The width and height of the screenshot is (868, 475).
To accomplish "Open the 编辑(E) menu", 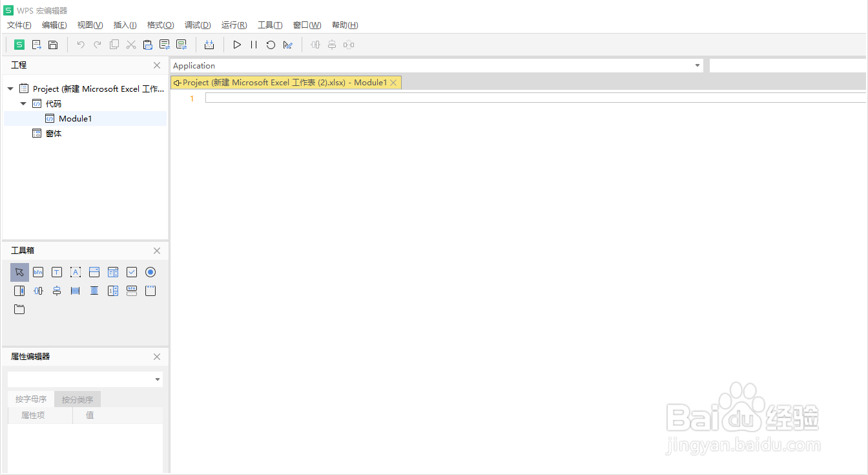I will (x=54, y=25).
